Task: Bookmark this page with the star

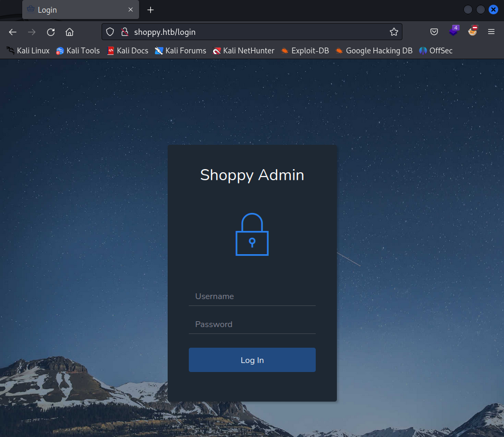Action: (x=394, y=32)
